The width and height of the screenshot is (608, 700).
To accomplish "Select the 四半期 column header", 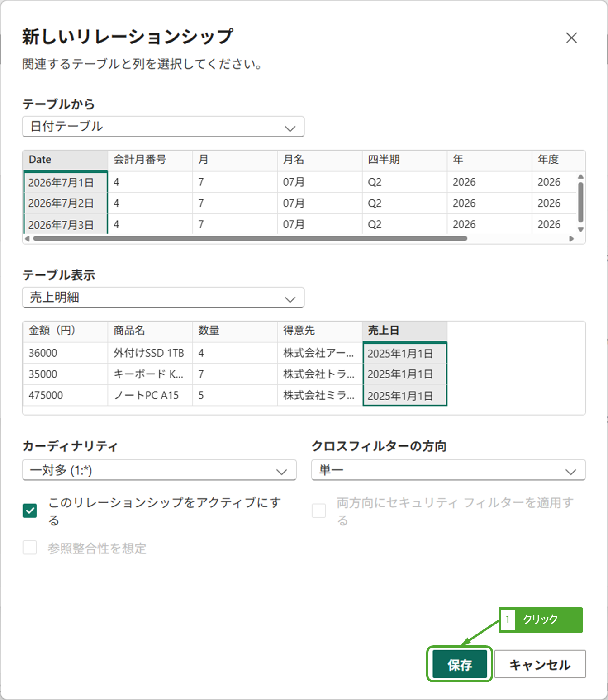I will (404, 160).
